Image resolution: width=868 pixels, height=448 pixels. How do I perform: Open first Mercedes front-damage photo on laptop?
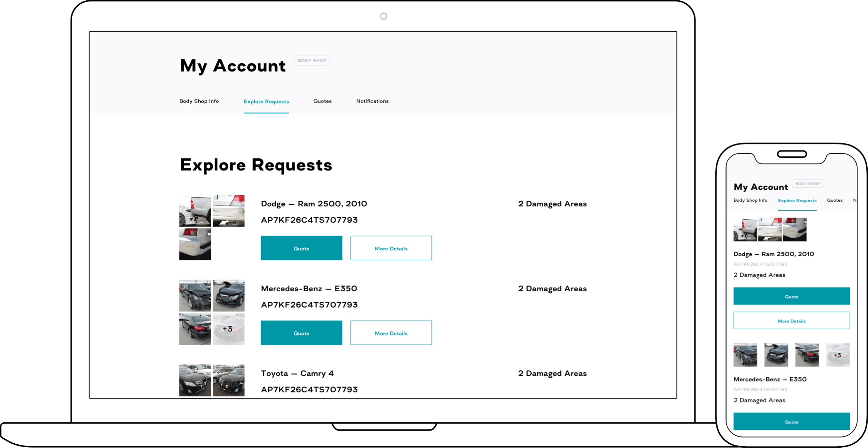195,296
